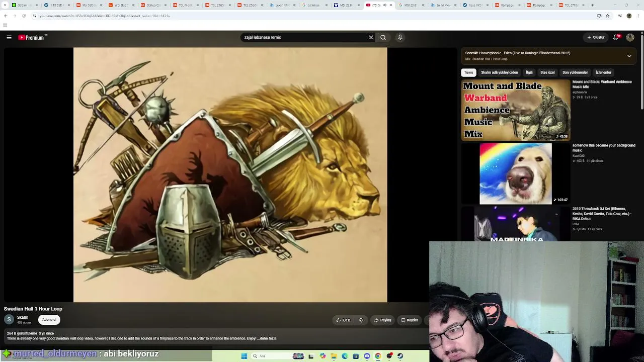
Task: Start voice search with microphone
Action: [400, 37]
